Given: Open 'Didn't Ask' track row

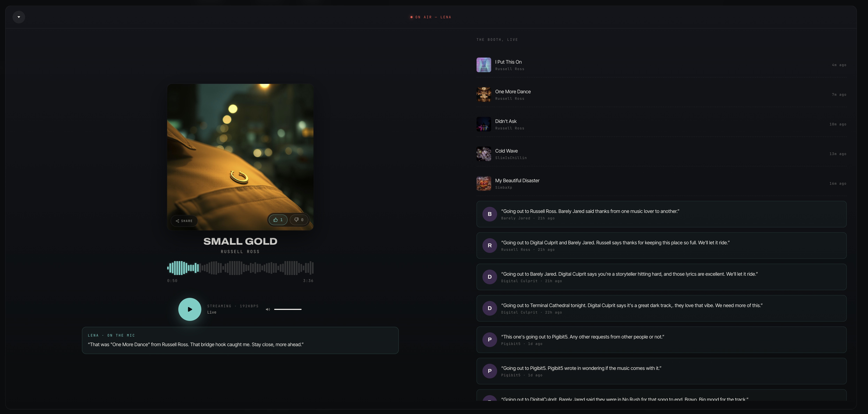Looking at the screenshot, I should coord(661,124).
